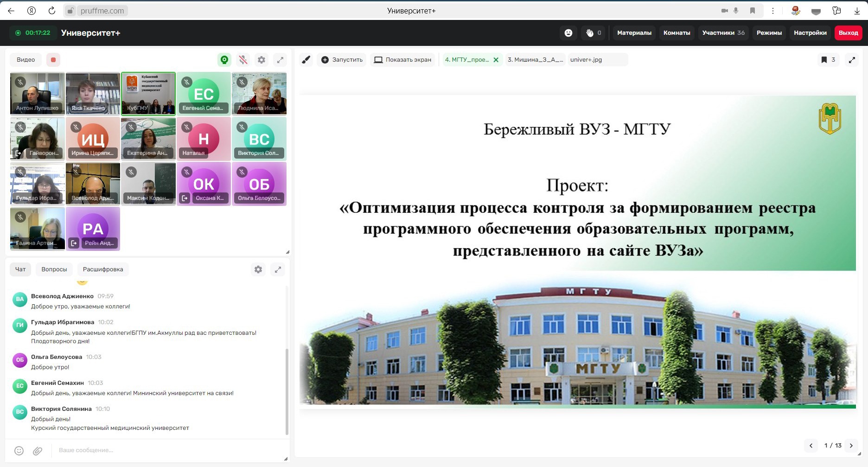Stop recording with the red record icon
This screenshot has width=868, height=467.
pos(53,60)
